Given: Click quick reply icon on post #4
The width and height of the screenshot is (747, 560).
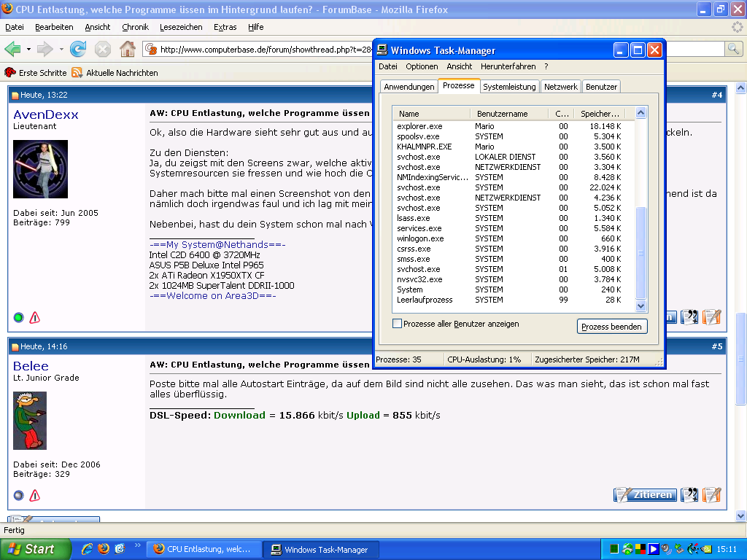Looking at the screenshot, I should coord(712,317).
